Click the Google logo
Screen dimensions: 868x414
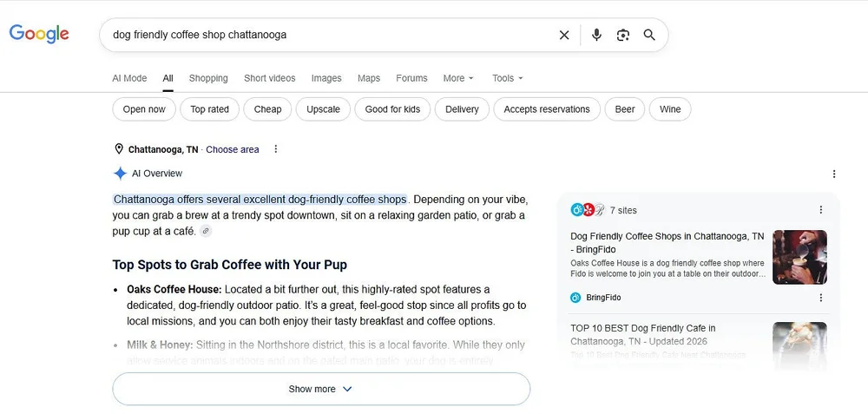coord(39,34)
